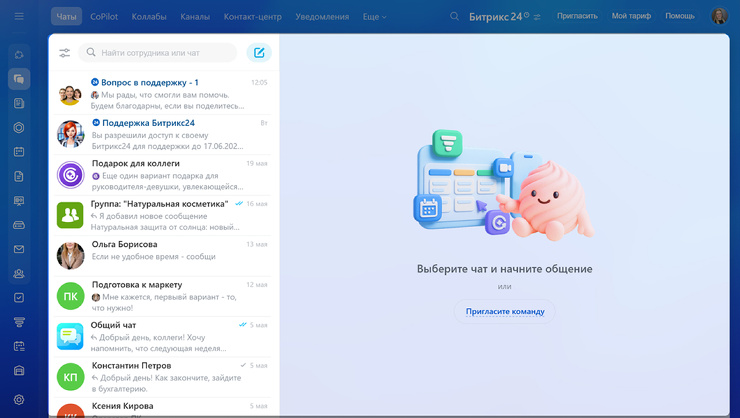The image size is (740, 418).
Task: Open the CRM funnel icon in sidebar
Action: coord(19,322)
